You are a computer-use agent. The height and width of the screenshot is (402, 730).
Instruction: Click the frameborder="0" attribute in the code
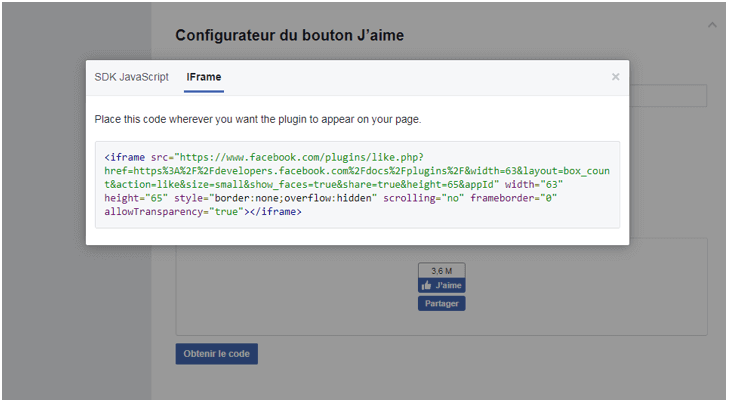click(514, 198)
